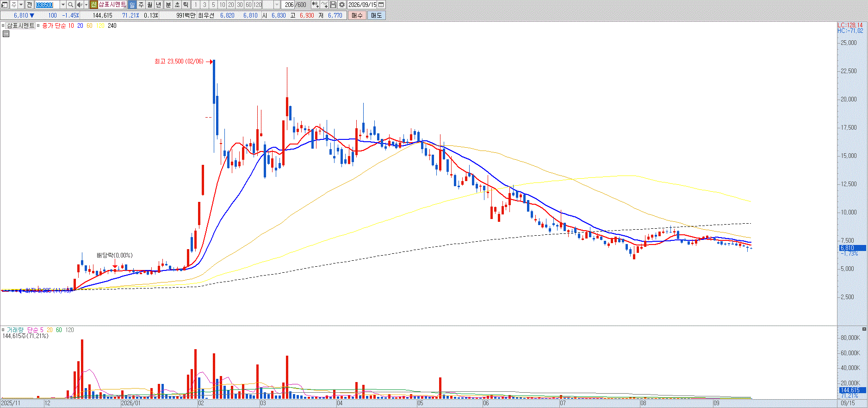Click the panel layout icon at toolbar start
Viewport: 868px width, 408px height.
point(4,5)
